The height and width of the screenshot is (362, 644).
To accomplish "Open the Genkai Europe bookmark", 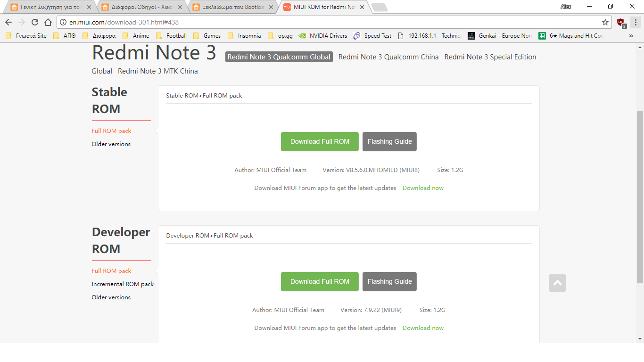I will coord(500,36).
